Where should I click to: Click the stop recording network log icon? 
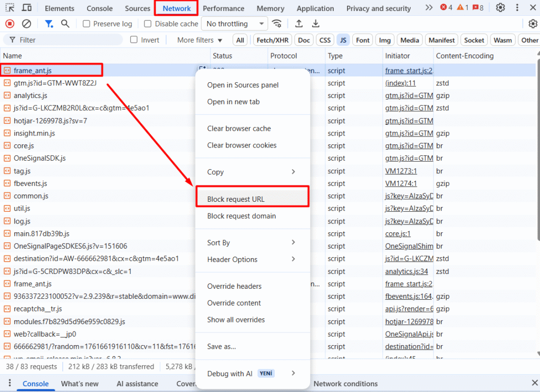coord(9,24)
